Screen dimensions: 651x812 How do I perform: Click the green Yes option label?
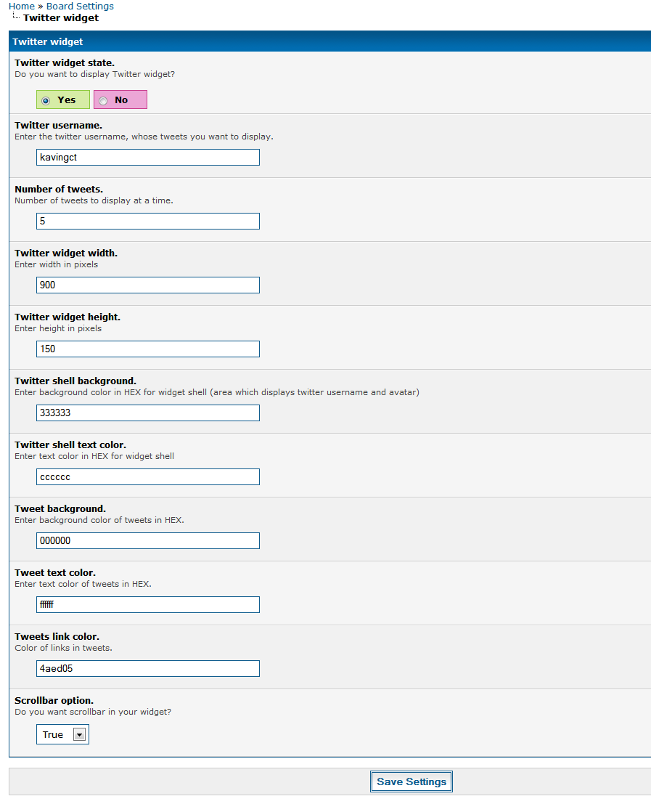coord(67,100)
